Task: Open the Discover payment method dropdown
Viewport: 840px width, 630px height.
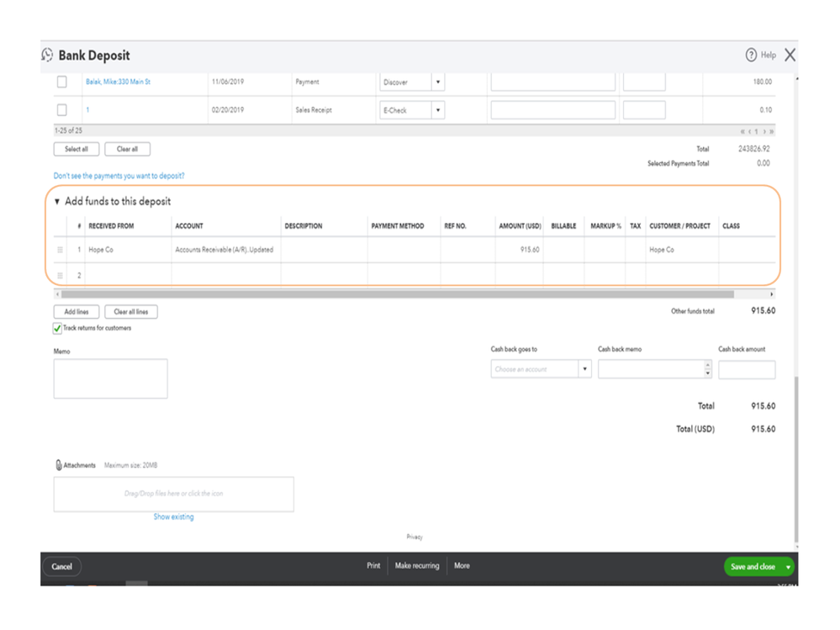Action: click(438, 82)
